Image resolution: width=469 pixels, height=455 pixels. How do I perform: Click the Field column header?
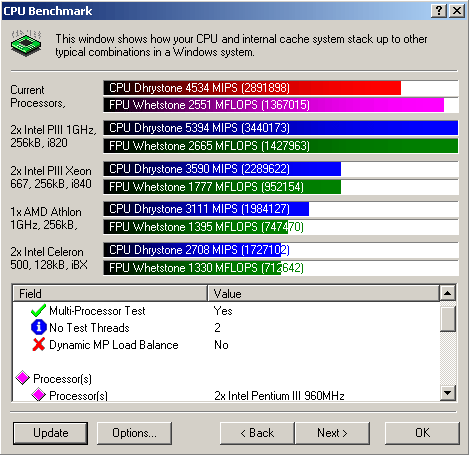(x=110, y=293)
